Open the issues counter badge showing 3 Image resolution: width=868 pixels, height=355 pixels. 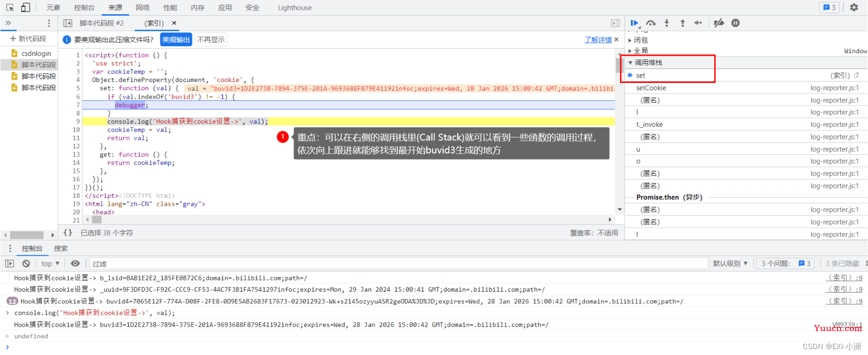click(830, 7)
